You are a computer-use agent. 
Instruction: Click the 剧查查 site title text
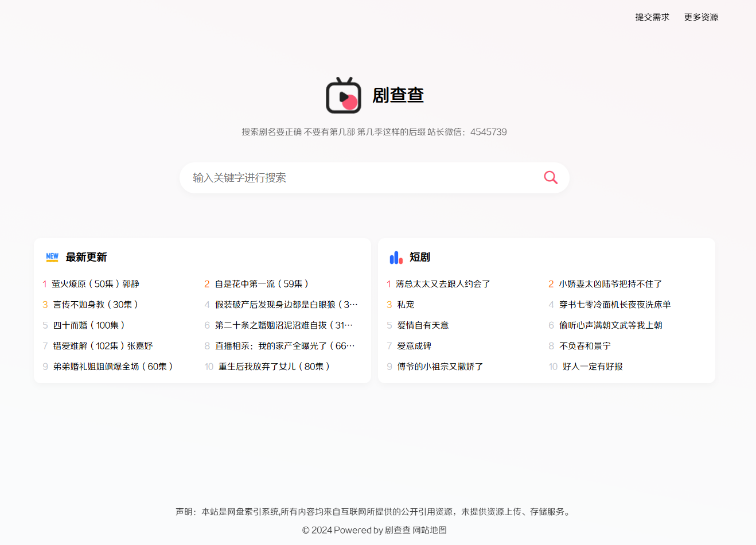tap(398, 95)
